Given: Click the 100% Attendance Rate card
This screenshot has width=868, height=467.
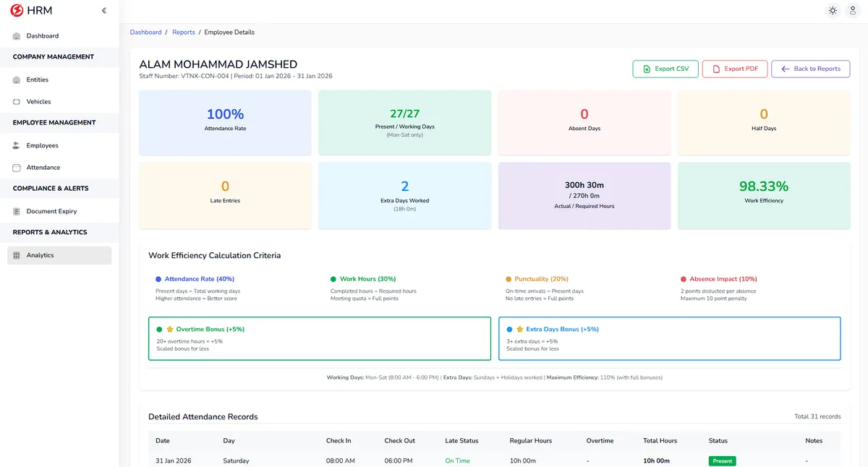Looking at the screenshot, I should click(225, 122).
